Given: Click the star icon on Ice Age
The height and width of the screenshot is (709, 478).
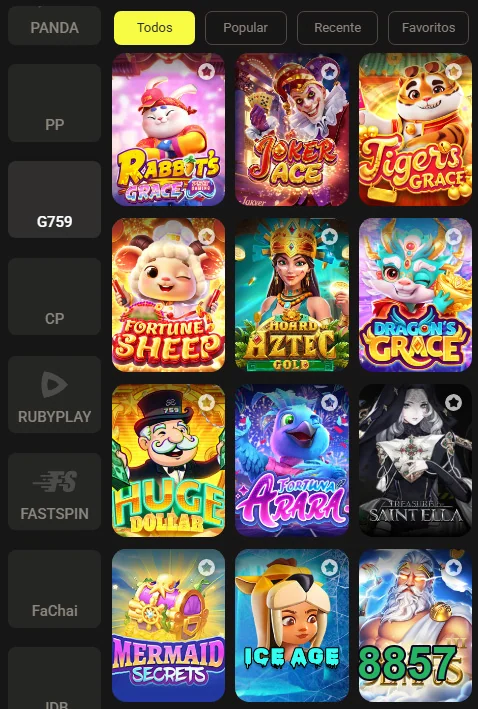Looking at the screenshot, I should pos(330,567).
